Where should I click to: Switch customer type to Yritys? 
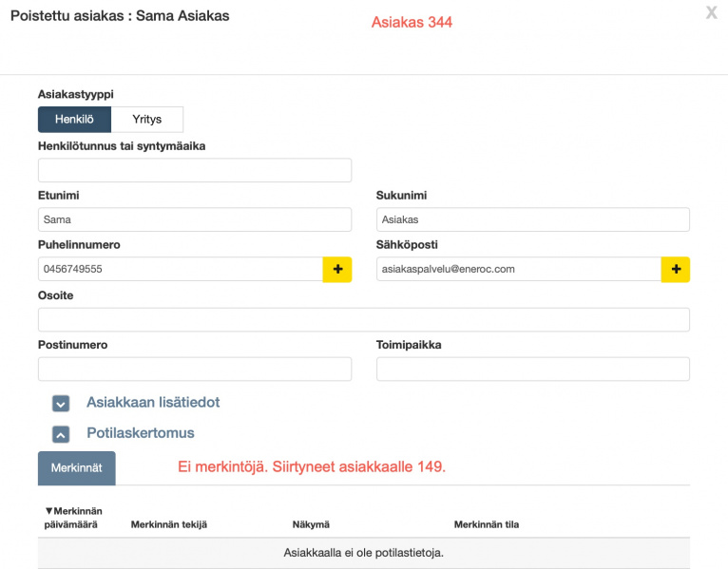(x=146, y=120)
